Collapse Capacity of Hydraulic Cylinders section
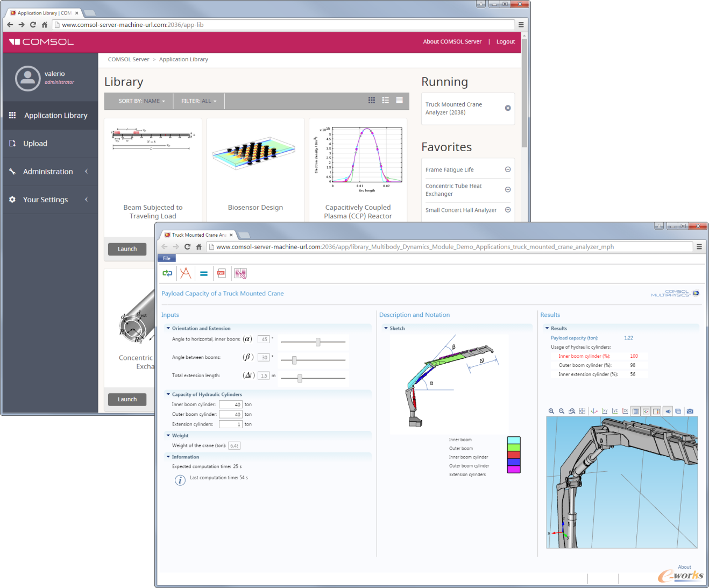 coord(168,394)
